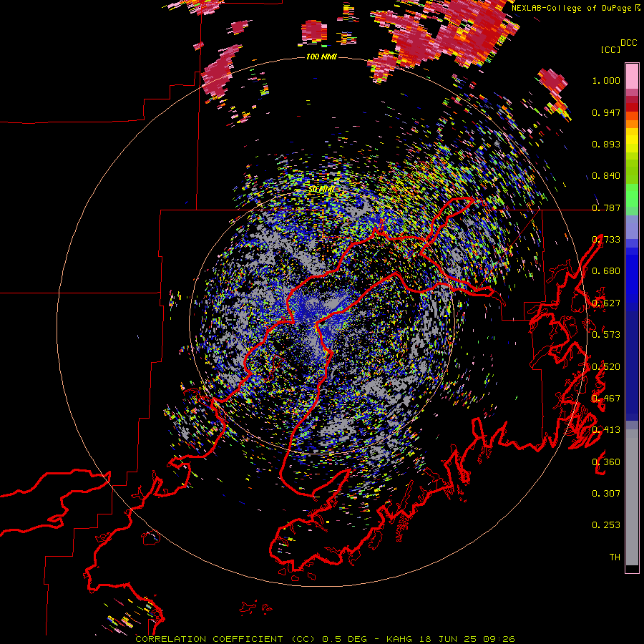Click the 0.573 color scale value
The image size is (644, 644).
point(606,335)
